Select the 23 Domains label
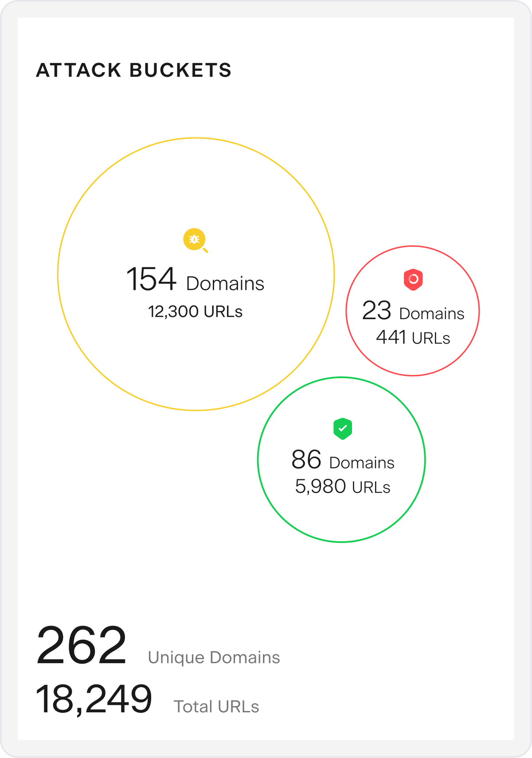Image resolution: width=532 pixels, height=758 pixels. click(413, 311)
